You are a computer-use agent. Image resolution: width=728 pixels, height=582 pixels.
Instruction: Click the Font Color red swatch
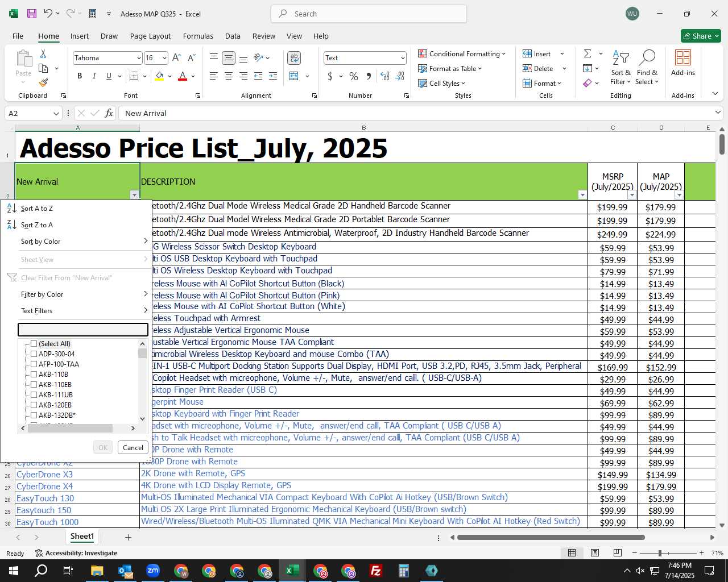point(183,76)
